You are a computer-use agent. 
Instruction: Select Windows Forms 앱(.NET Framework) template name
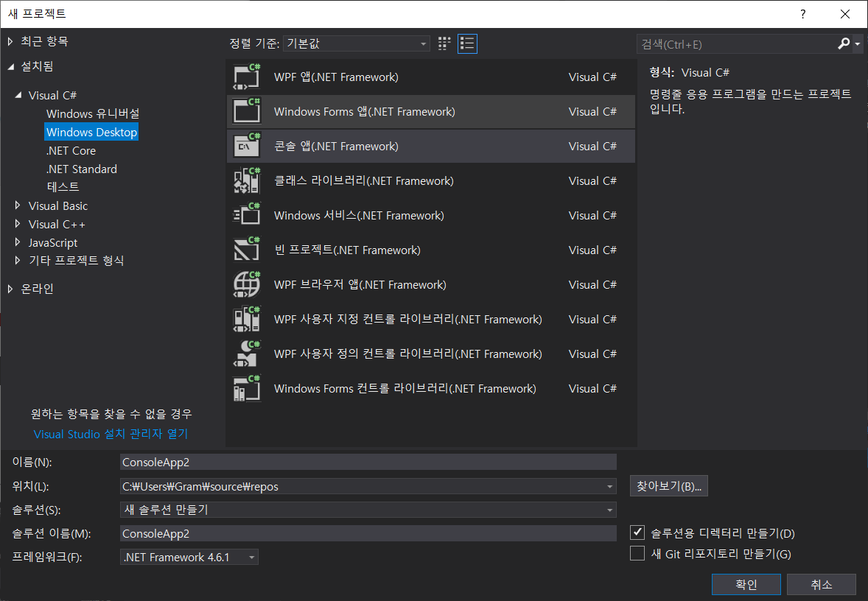point(364,111)
